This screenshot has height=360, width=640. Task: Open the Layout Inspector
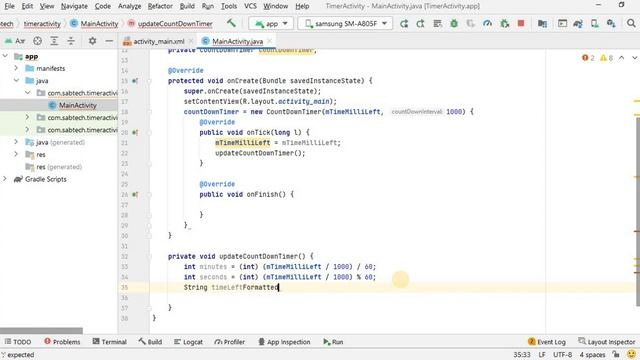pyautogui.click(x=607, y=342)
